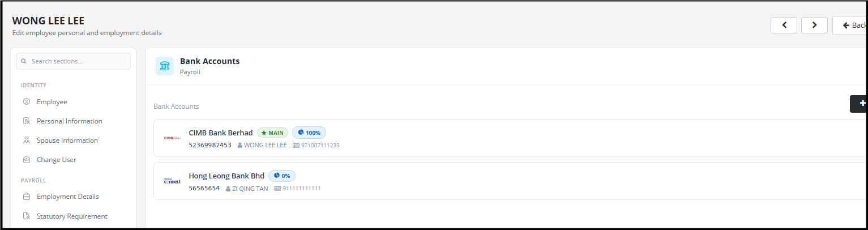
Task: Go to next employee with right chevron
Action: point(815,25)
